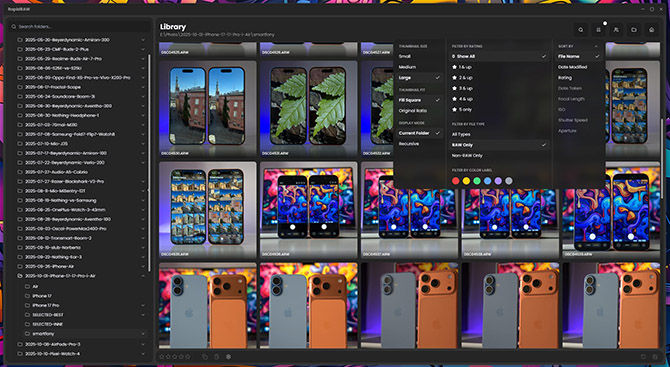Expand the SELECTED-BEST subfolder chevron
Image resolution: width=670 pixels, height=367 pixels.
(143, 315)
